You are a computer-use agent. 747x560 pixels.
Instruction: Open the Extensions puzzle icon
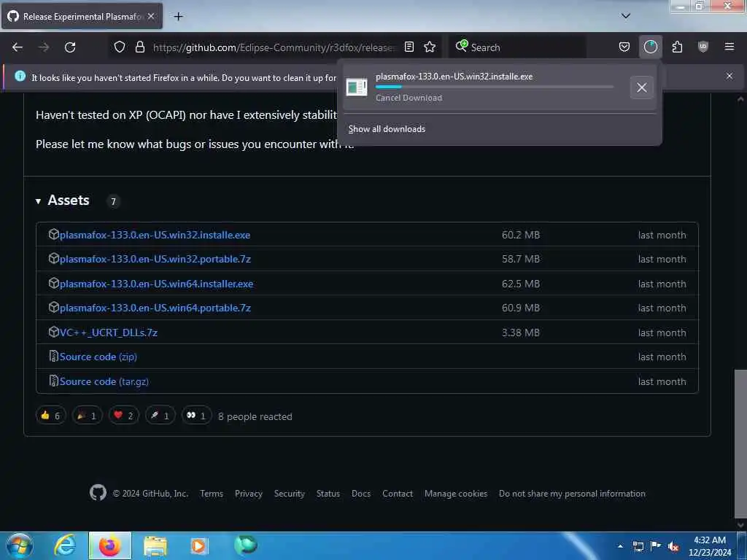677,47
